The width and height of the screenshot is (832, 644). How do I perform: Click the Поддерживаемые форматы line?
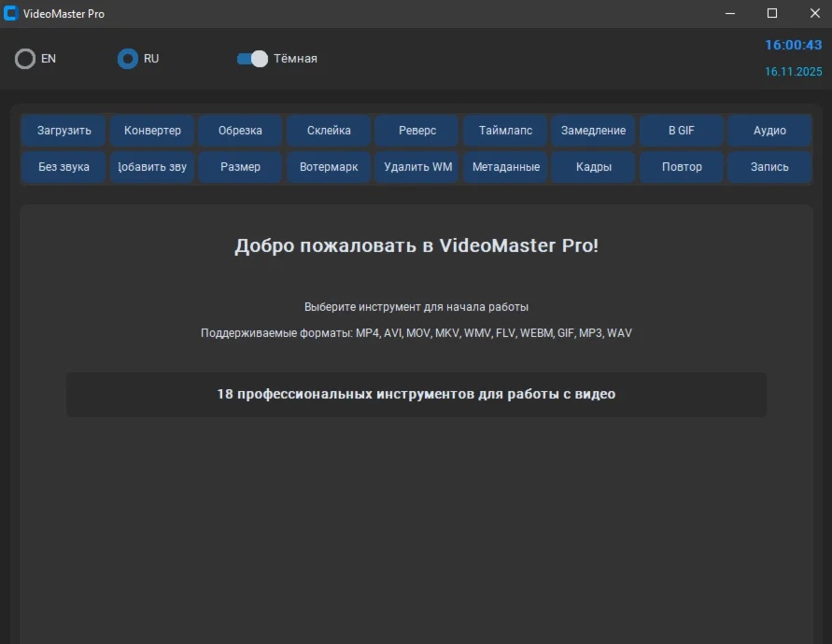[416, 333]
